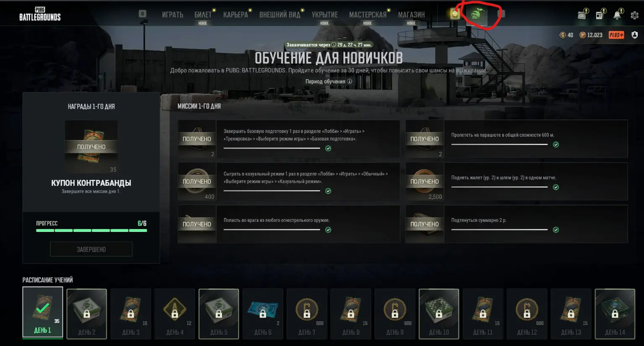
Task: Click the parachute mission progress bar
Action: click(499, 144)
